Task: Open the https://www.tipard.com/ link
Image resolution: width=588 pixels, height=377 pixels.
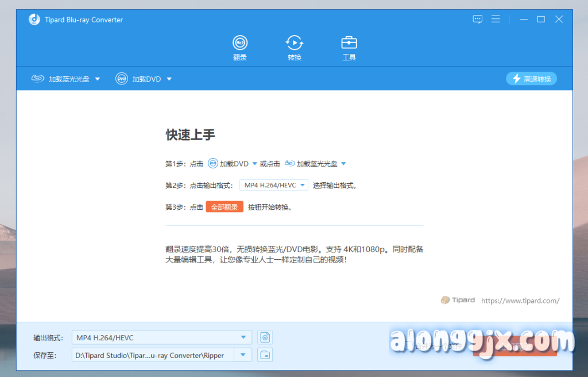Action: click(520, 301)
